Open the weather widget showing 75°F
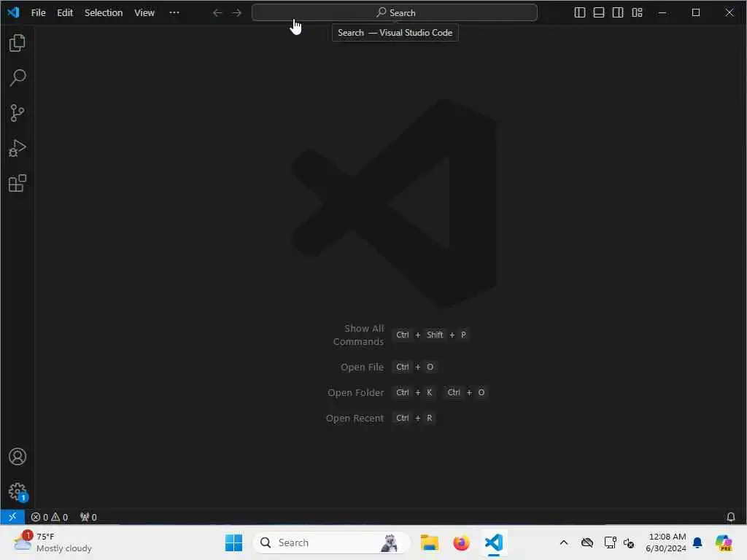The width and height of the screenshot is (747, 560). pos(53,542)
